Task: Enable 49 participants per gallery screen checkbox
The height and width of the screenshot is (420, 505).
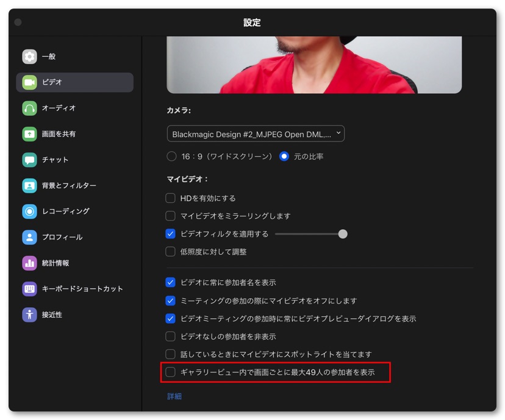Action: (x=171, y=372)
